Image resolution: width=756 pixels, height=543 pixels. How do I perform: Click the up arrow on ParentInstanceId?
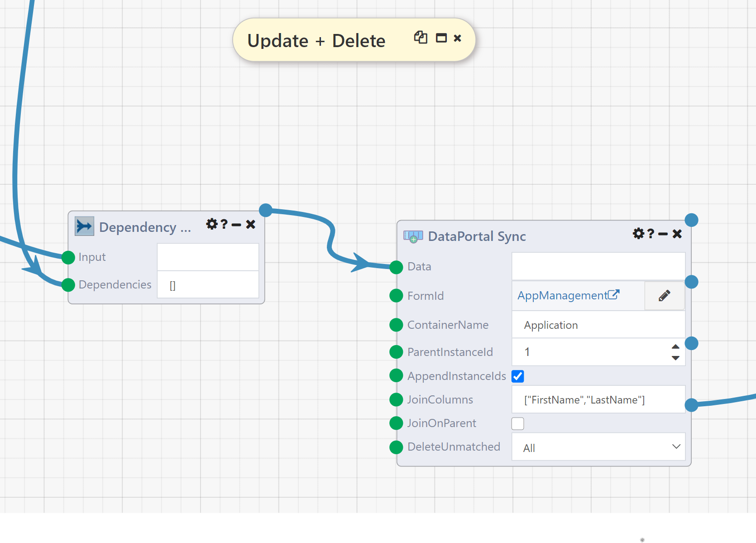pyautogui.click(x=675, y=346)
